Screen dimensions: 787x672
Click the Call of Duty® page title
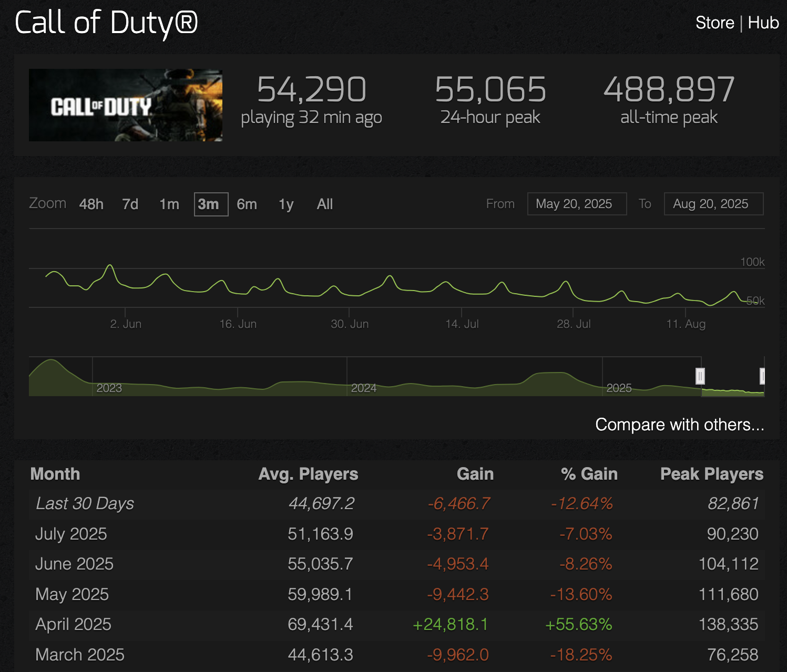pyautogui.click(x=106, y=24)
